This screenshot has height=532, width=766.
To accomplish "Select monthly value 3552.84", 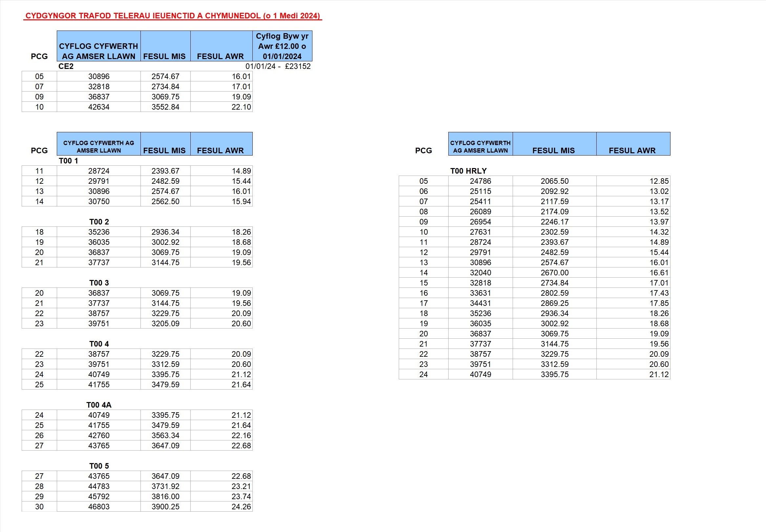I will coord(165,107).
